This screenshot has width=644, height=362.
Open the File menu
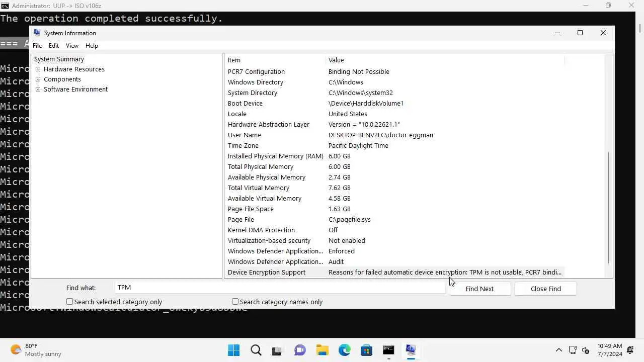[x=37, y=46]
